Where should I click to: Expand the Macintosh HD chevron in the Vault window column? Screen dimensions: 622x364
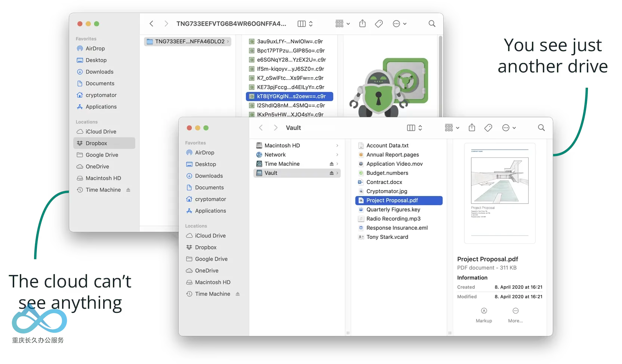point(337,145)
